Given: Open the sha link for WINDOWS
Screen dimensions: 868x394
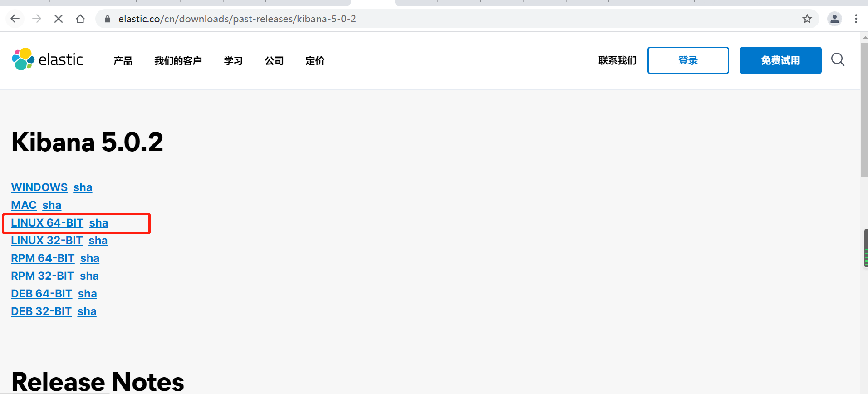Looking at the screenshot, I should pyautogui.click(x=83, y=187).
